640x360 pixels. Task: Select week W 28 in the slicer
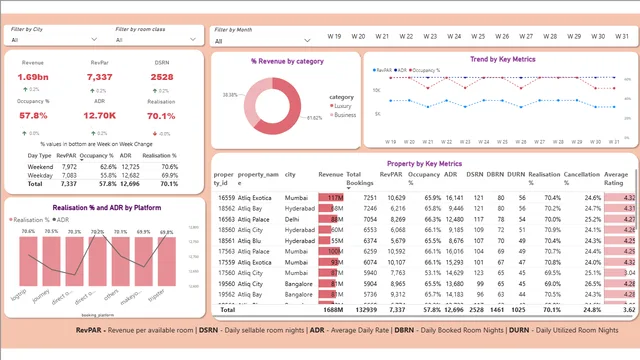(550, 36)
